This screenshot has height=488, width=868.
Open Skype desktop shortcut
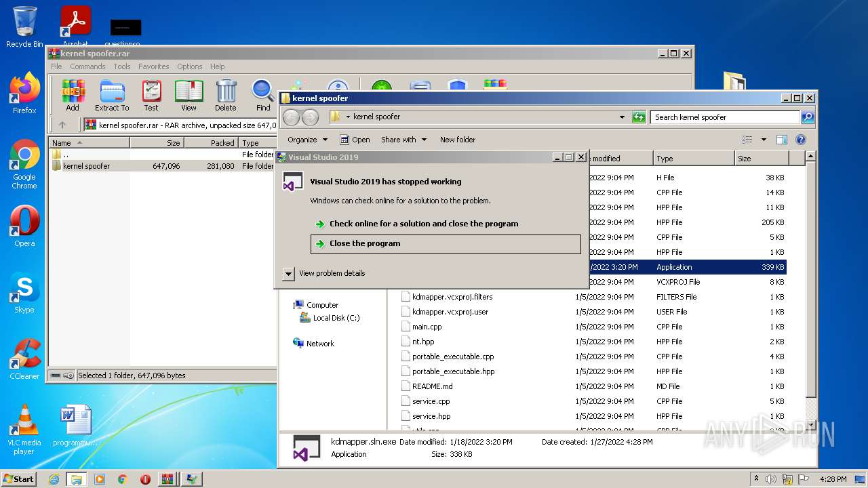(24, 293)
